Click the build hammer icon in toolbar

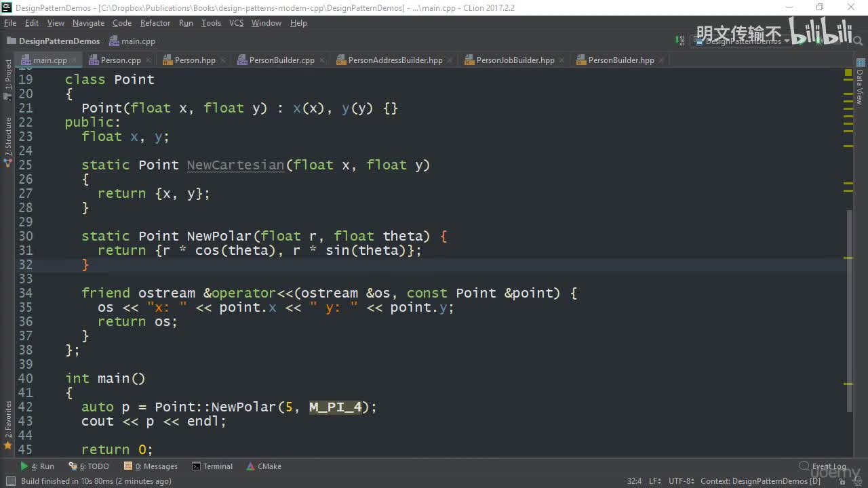[x=680, y=41]
